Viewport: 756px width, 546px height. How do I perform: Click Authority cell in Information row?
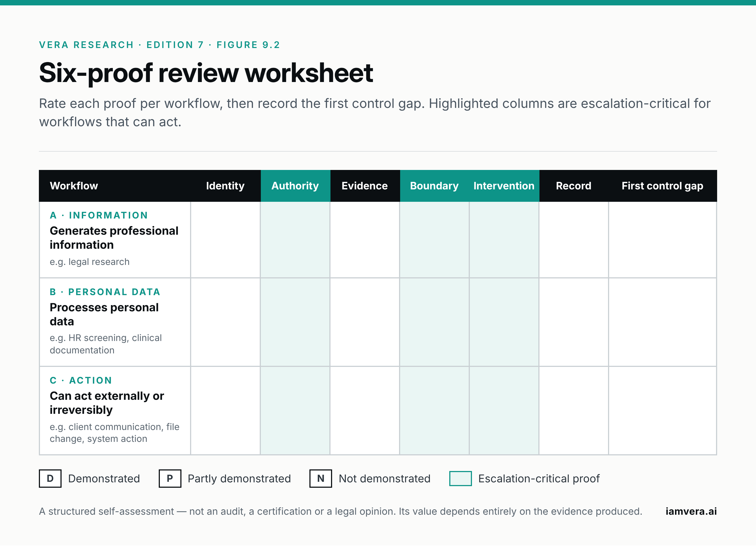coord(295,240)
